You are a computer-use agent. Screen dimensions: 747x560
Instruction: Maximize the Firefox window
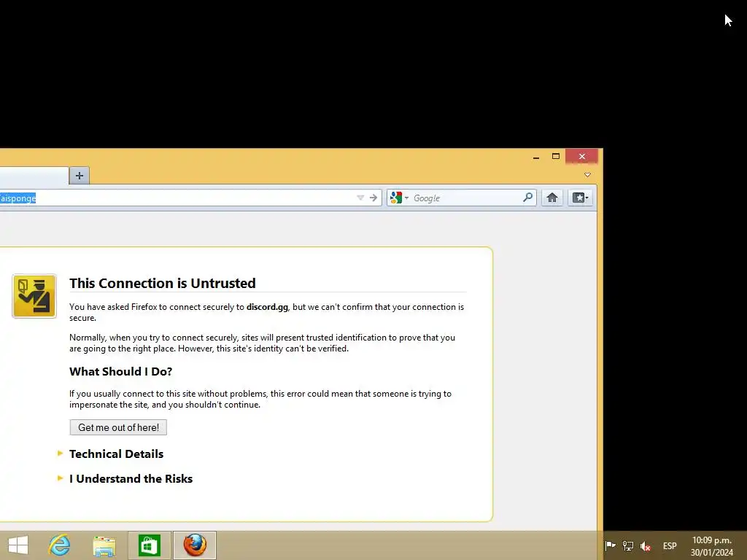[555, 156]
